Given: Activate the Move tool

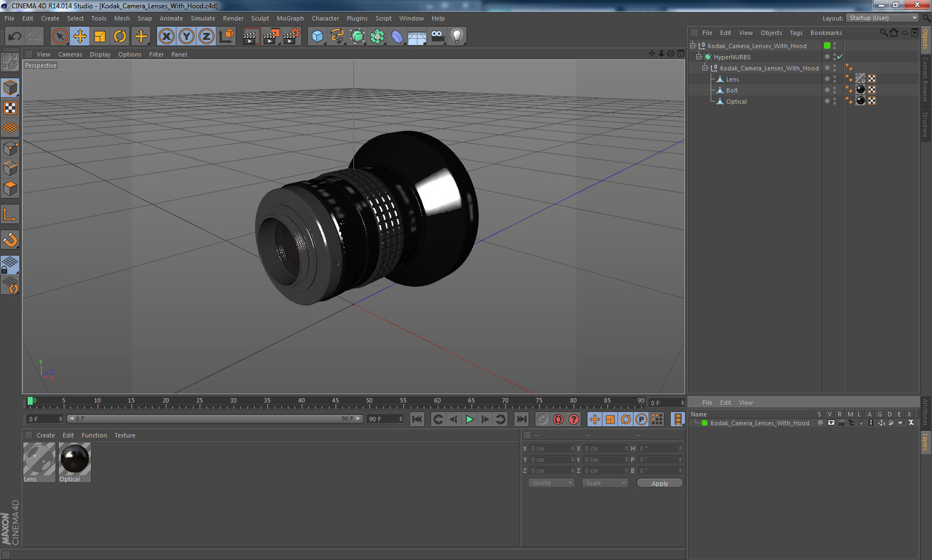Looking at the screenshot, I should click(80, 37).
